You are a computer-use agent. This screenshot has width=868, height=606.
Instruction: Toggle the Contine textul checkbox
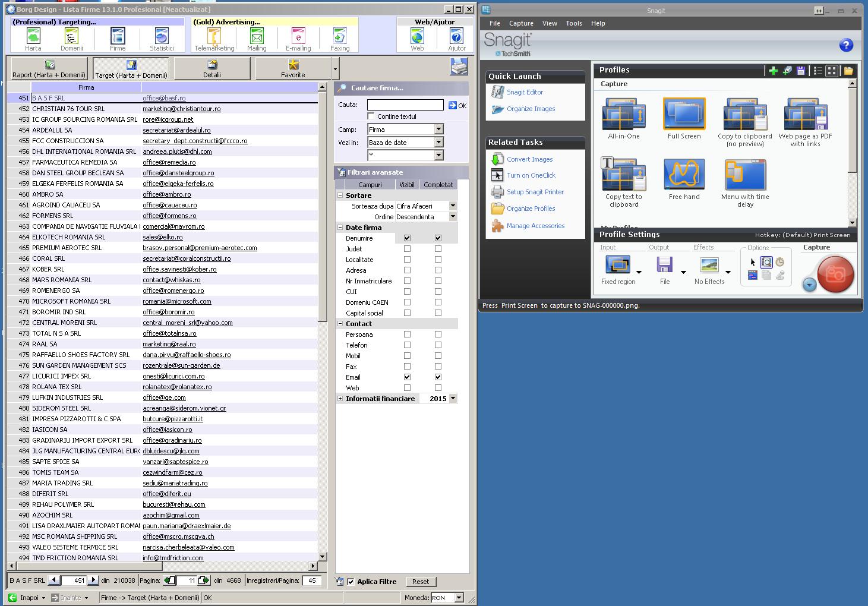click(371, 116)
